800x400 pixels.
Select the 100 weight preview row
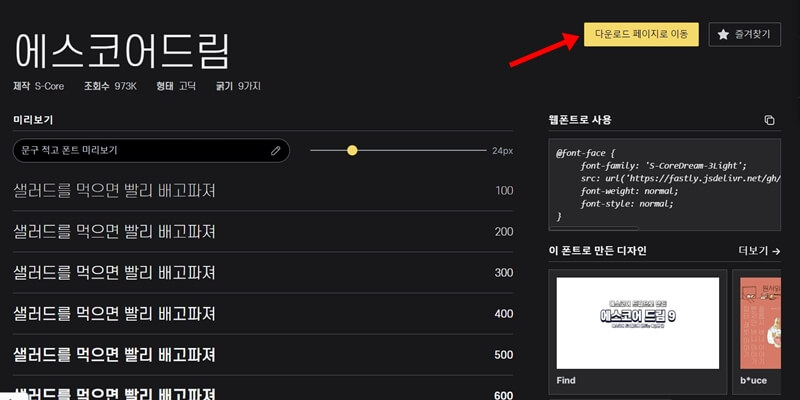click(x=263, y=191)
